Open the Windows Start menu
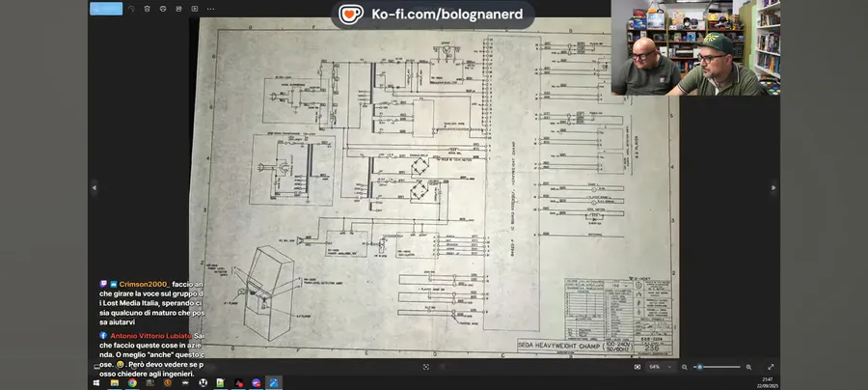Image resolution: width=868 pixels, height=390 pixels. pyautogui.click(x=96, y=383)
